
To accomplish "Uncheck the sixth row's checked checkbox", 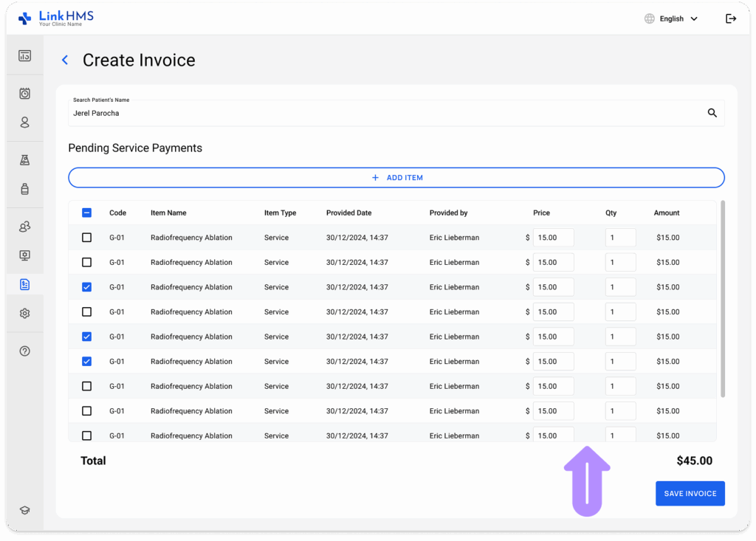I will click(x=87, y=361).
